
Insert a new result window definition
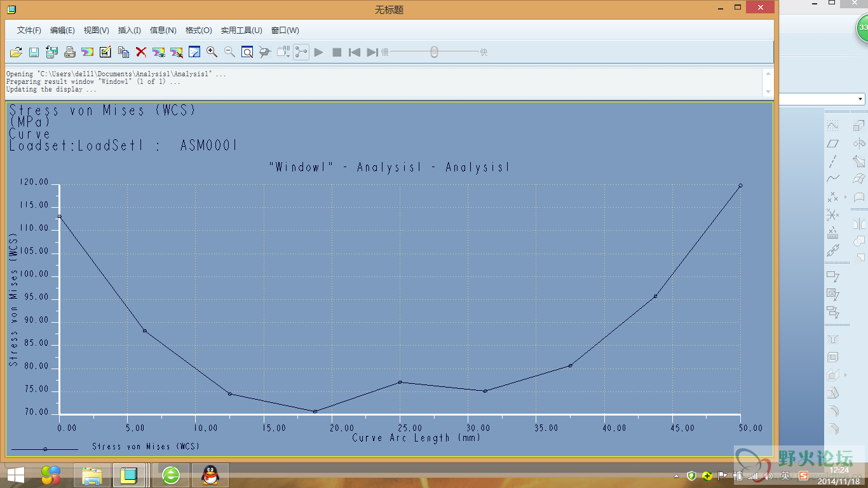coord(88,52)
